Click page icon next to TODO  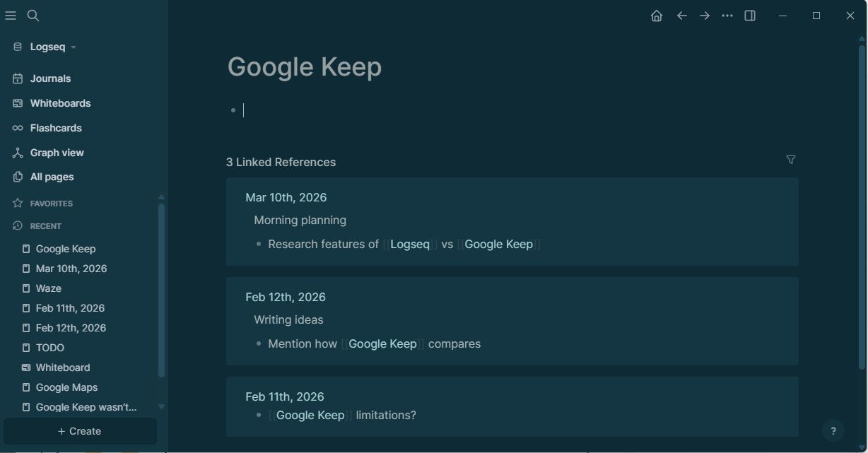point(26,348)
